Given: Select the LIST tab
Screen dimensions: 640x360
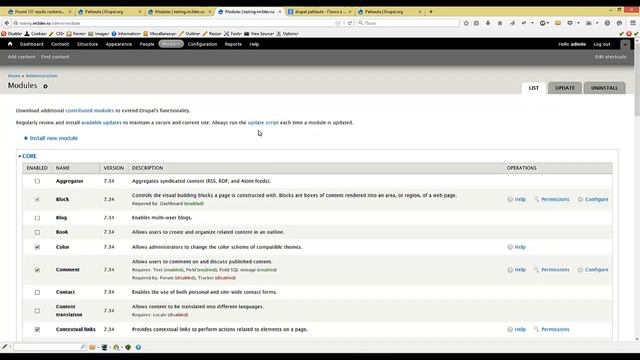Looking at the screenshot, I should (534, 88).
